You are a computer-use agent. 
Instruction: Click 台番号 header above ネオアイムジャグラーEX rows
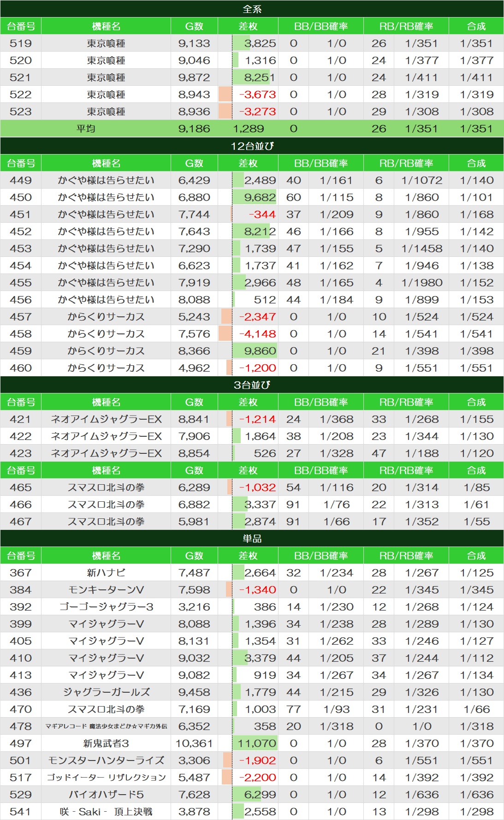(x=21, y=402)
